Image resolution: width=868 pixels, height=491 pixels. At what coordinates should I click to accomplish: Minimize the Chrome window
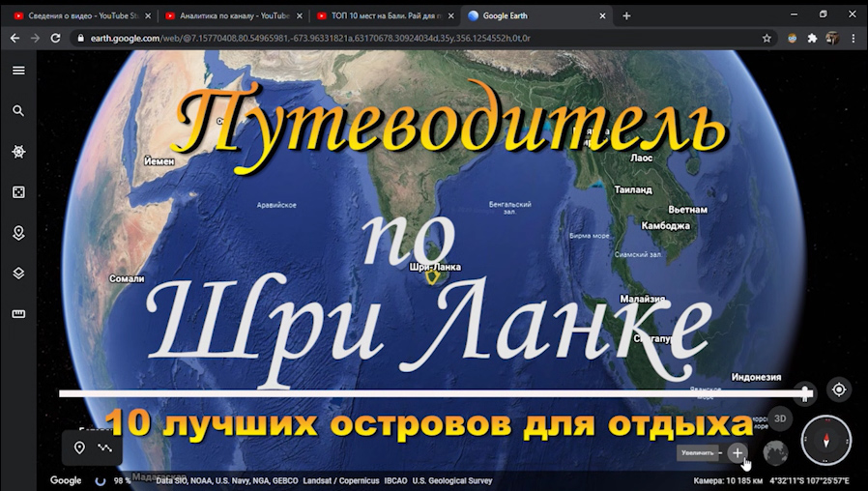(795, 14)
